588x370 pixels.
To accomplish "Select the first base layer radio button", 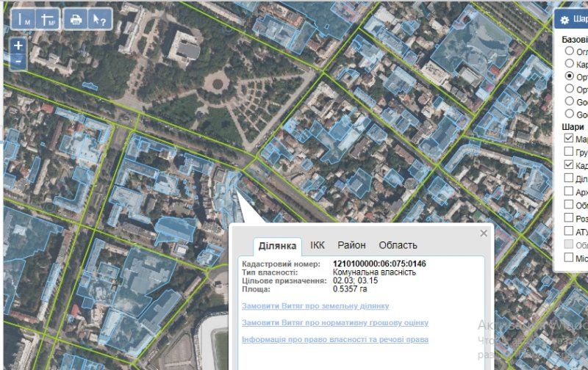I will coord(569,52).
